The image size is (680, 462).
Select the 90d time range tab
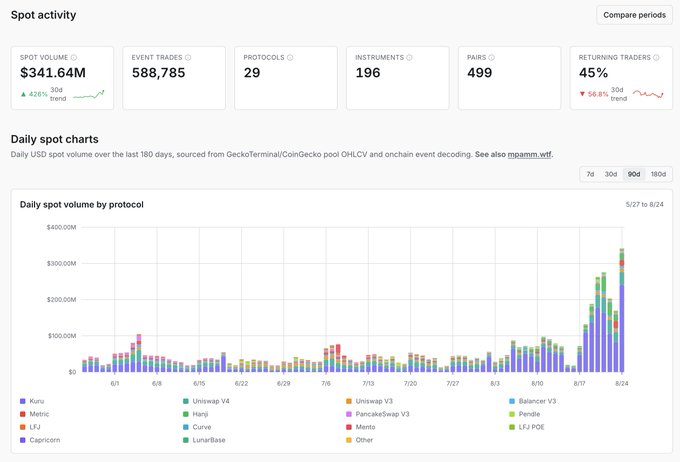click(x=634, y=174)
